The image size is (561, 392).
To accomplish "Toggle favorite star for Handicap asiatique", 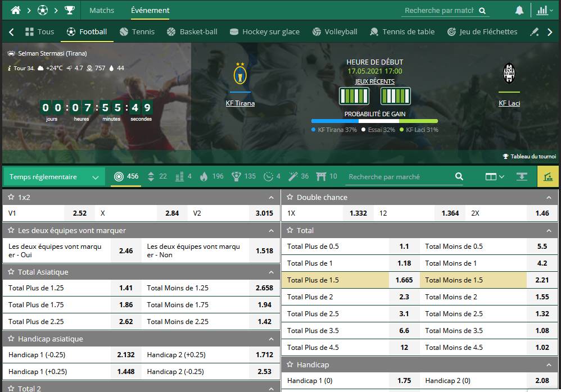I will (11, 339).
